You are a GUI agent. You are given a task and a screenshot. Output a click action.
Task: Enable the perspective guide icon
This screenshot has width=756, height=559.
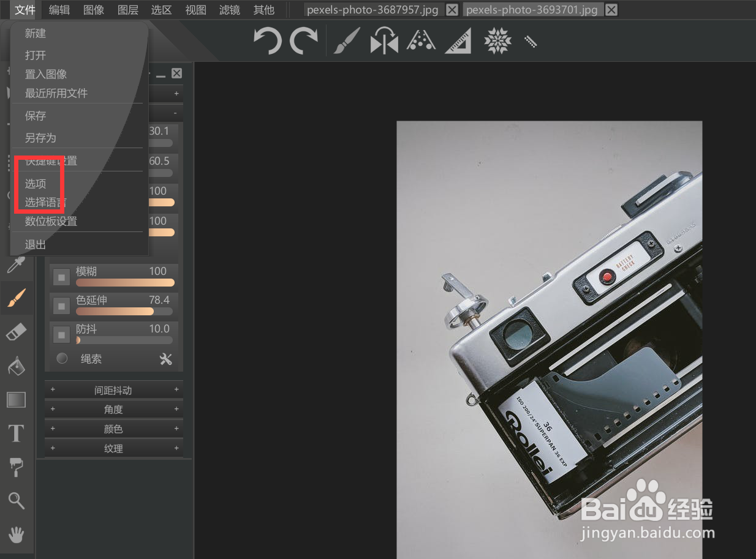click(421, 40)
